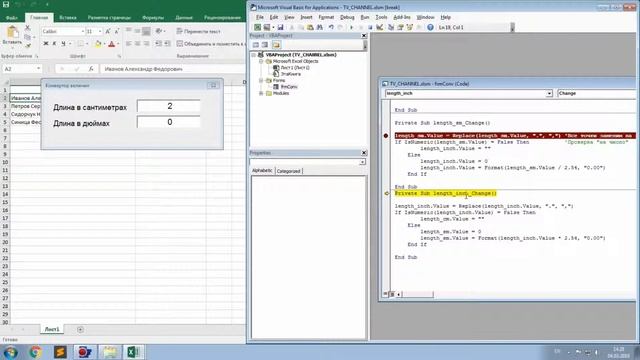
Task: Open VBA Help blue question icon
Action: coord(430,27)
